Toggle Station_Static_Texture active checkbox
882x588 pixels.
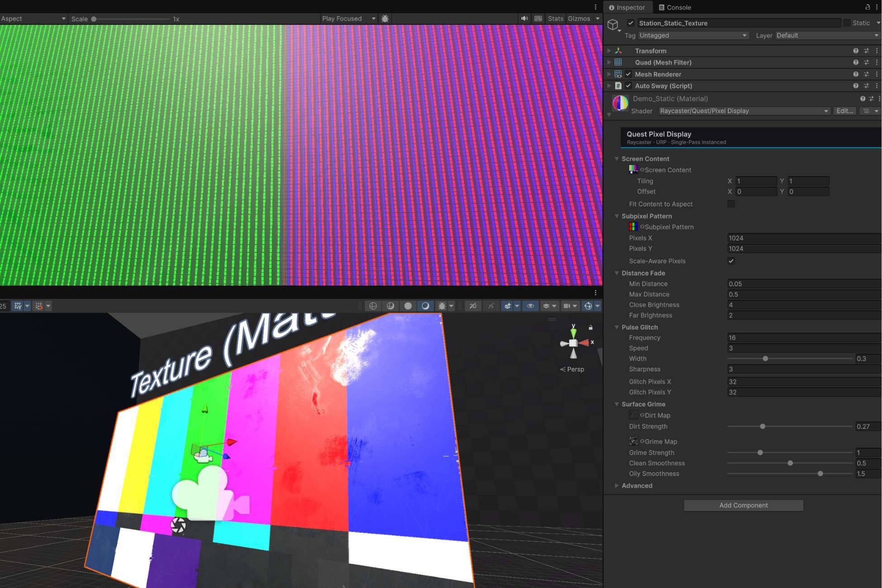click(x=631, y=23)
